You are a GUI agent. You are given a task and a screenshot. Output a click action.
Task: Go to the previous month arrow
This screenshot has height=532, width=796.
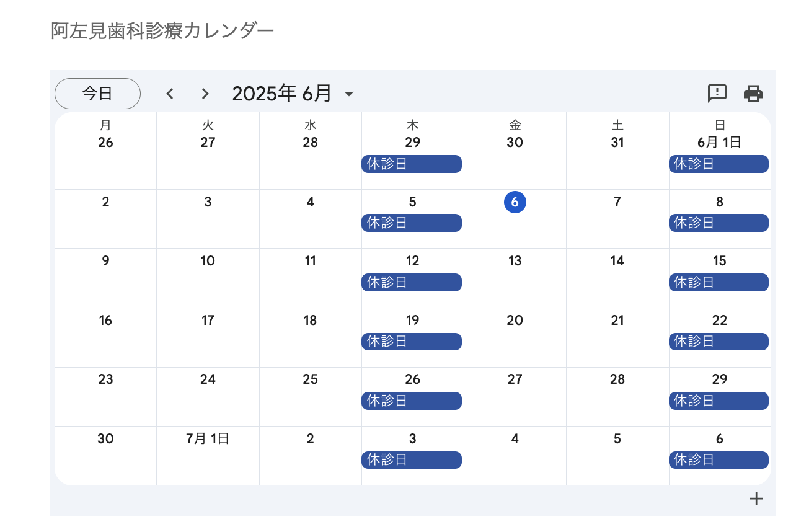click(x=170, y=94)
